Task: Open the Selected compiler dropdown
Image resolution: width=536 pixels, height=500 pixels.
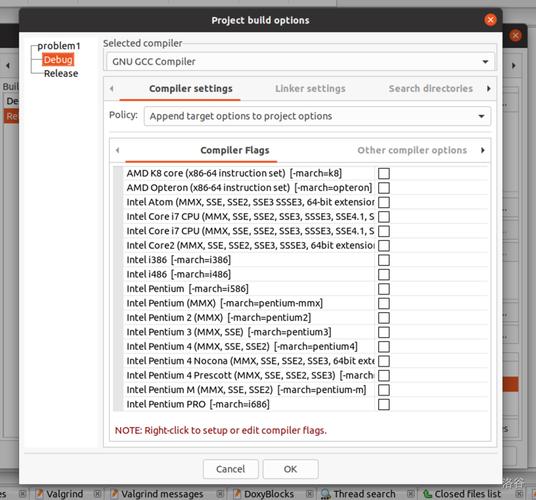Action: tap(300, 62)
